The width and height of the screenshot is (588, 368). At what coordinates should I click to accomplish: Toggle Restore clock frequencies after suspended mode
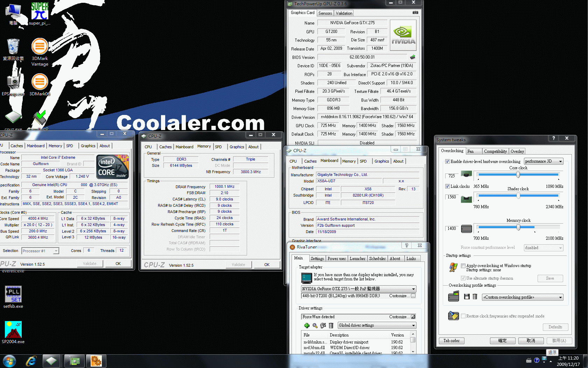coord(463,316)
